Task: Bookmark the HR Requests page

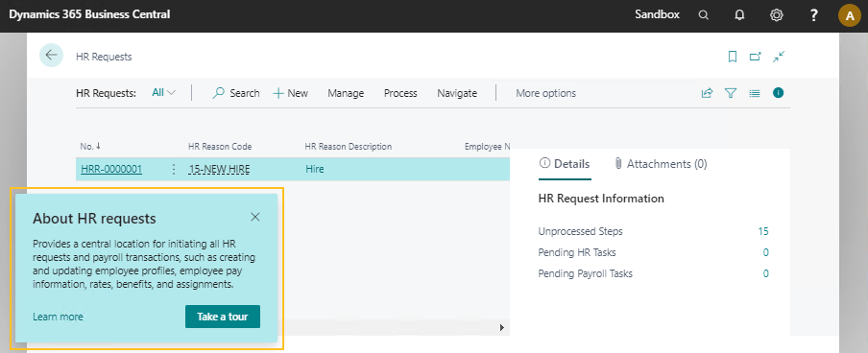Action: pos(733,57)
